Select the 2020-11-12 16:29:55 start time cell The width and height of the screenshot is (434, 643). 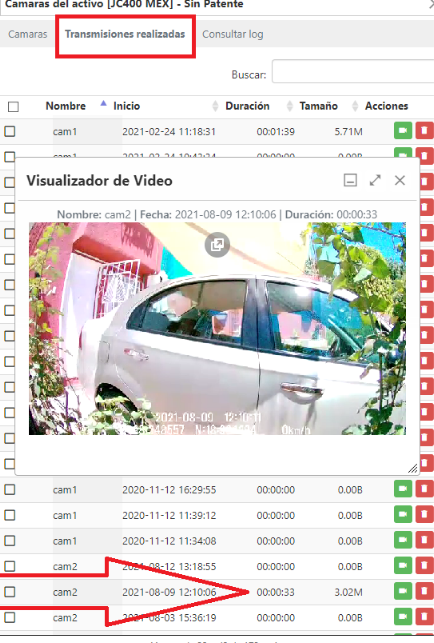(169, 490)
